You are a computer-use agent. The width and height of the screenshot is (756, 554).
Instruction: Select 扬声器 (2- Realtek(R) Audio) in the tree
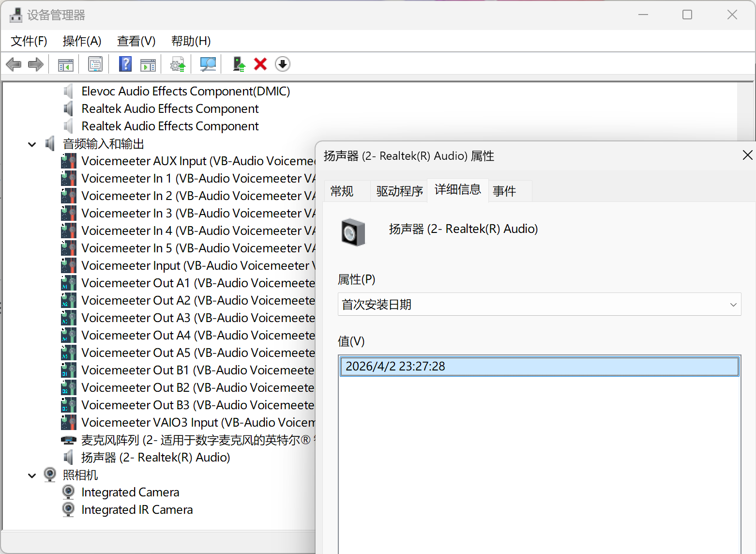pyautogui.click(x=156, y=457)
